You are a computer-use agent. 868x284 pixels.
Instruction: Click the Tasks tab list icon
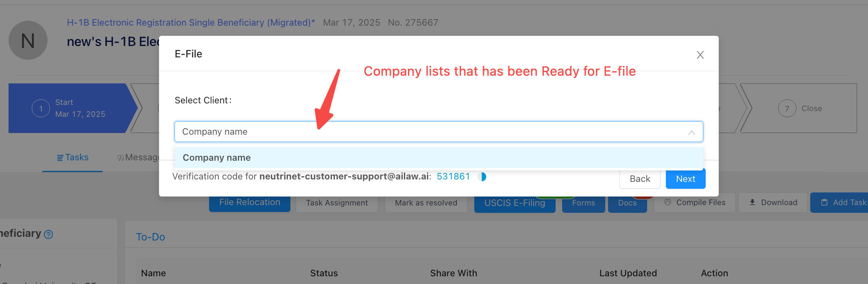click(x=60, y=158)
